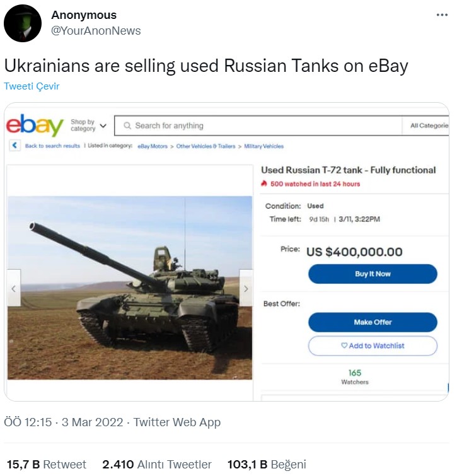Click the eBay logo
The width and height of the screenshot is (457, 476).
click(35, 125)
